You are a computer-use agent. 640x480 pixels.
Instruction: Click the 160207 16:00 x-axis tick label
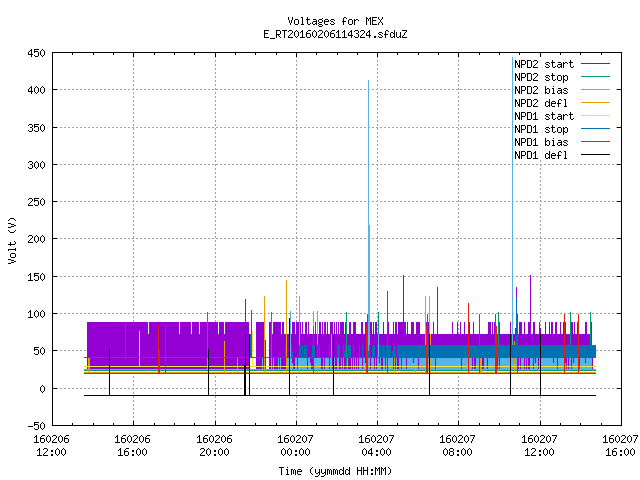pyautogui.click(x=620, y=446)
